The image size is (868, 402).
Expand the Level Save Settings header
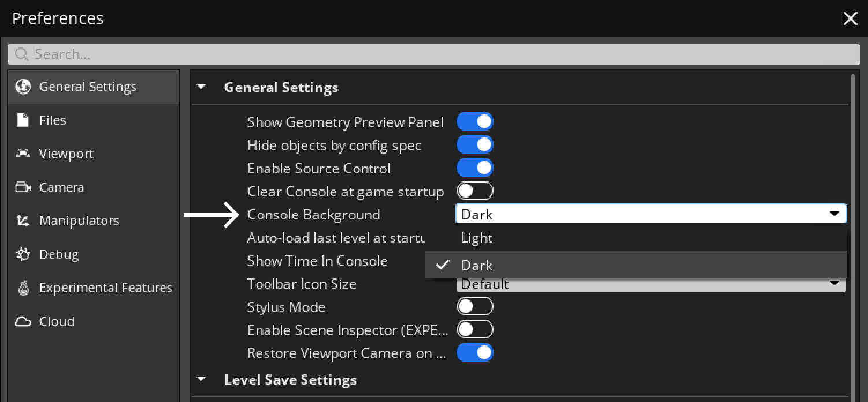click(x=201, y=379)
